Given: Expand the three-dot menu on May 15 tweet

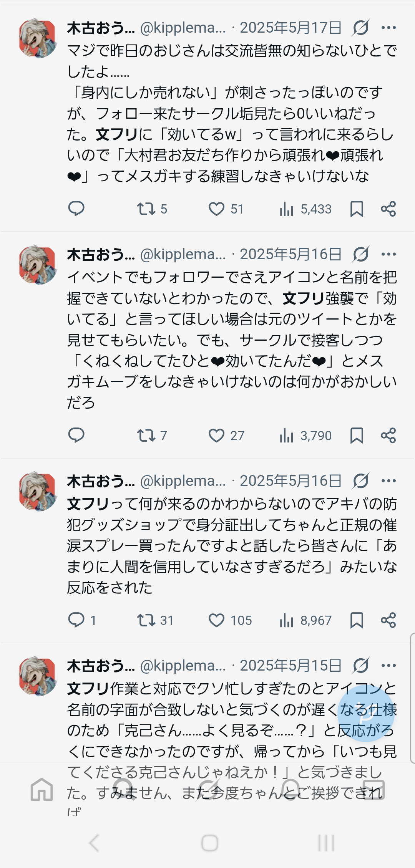Looking at the screenshot, I should (x=388, y=666).
